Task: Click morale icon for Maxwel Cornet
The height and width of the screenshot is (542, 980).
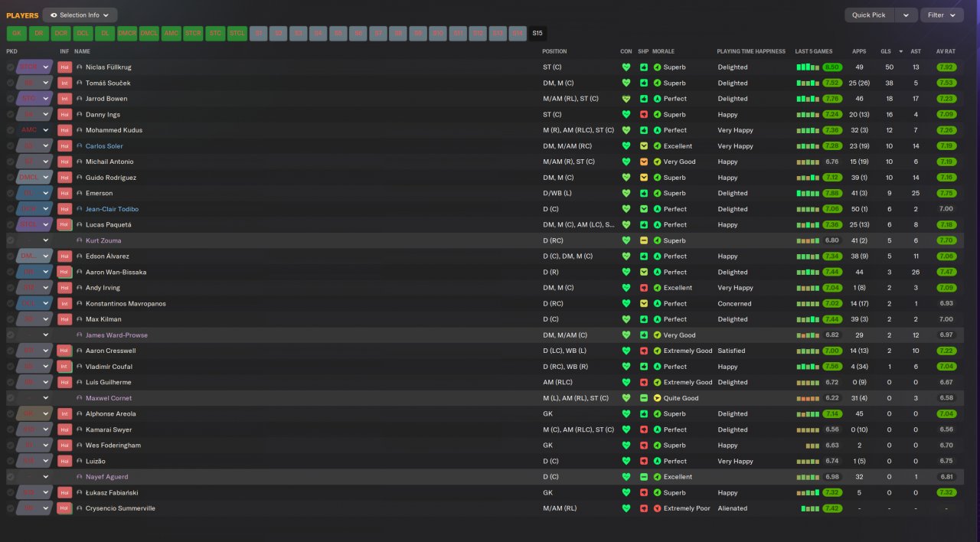Action: [x=657, y=398]
